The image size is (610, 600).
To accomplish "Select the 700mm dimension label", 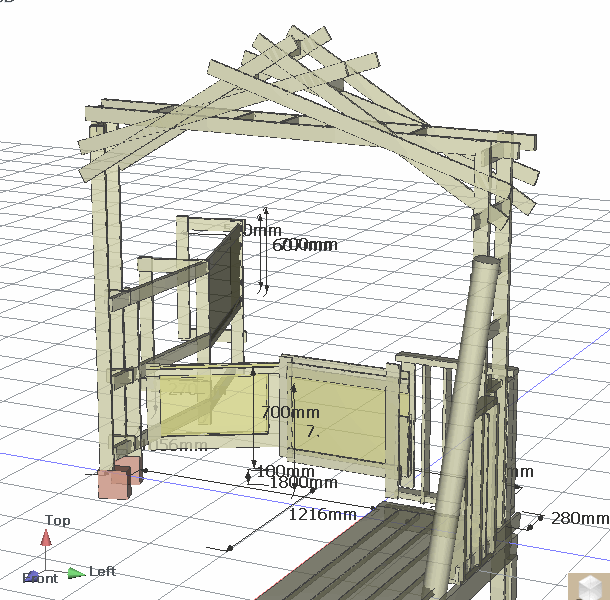I will coord(290,412).
